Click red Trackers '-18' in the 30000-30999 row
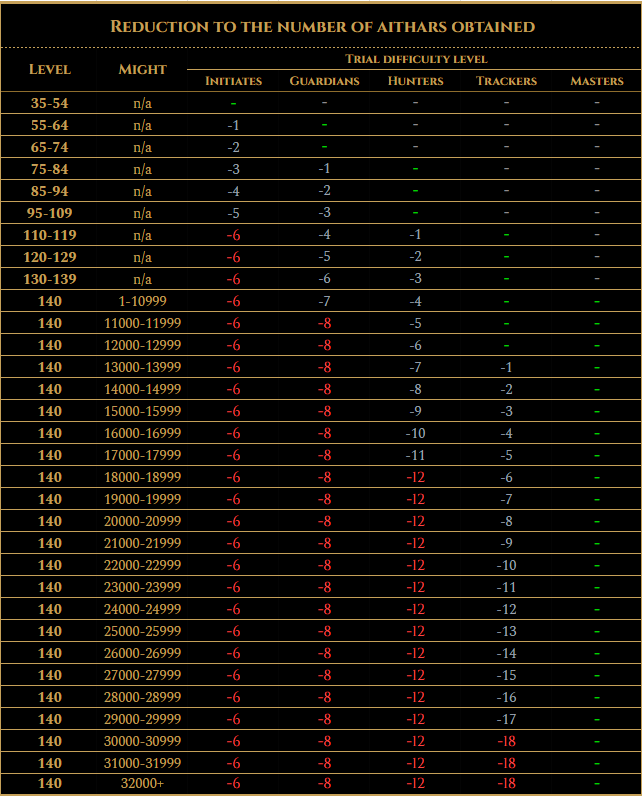This screenshot has width=642, height=796. [506, 741]
